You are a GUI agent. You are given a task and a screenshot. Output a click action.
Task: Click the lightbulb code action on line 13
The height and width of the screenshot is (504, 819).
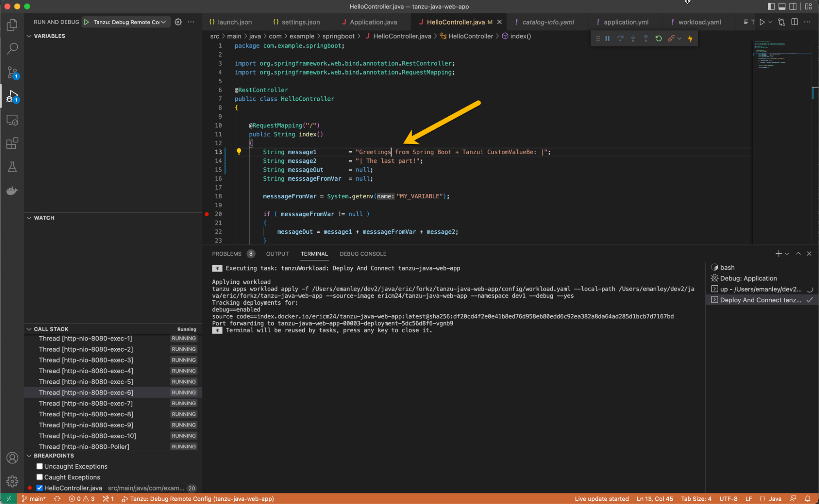tap(239, 152)
